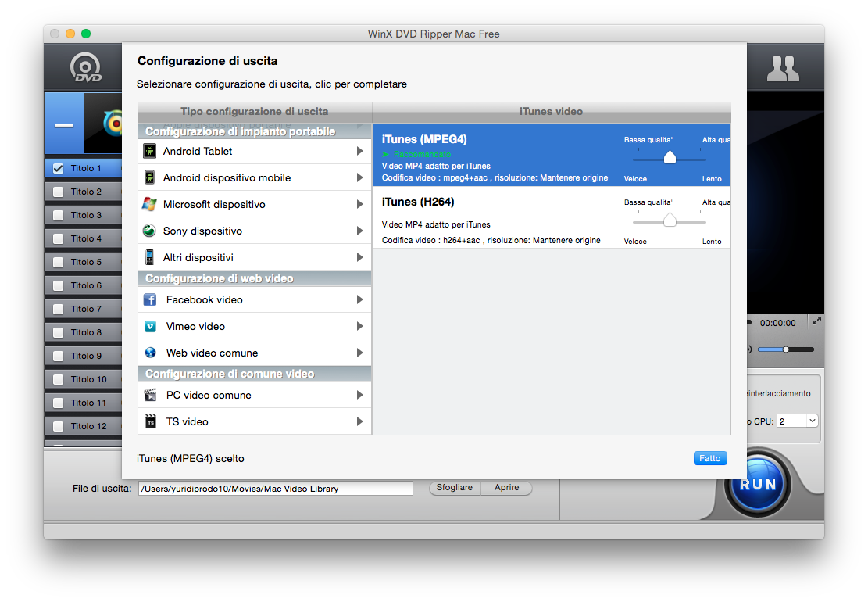
Task: Click the Android dispositivo mobile icon
Action: [x=149, y=177]
